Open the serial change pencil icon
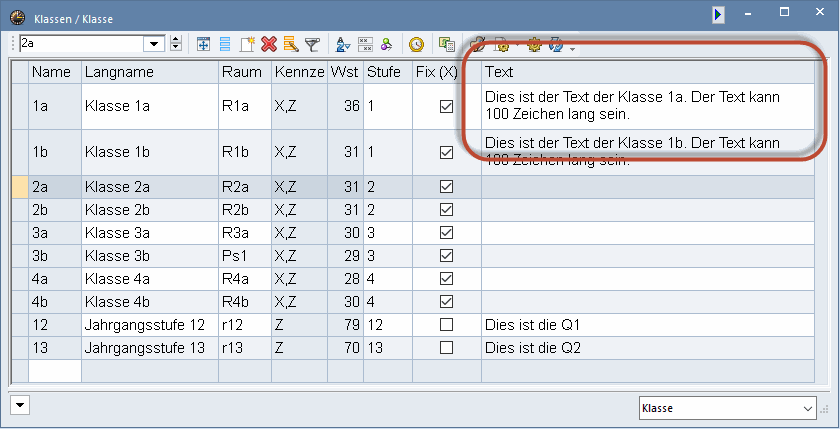The width and height of the screenshot is (840, 429). 291,44
